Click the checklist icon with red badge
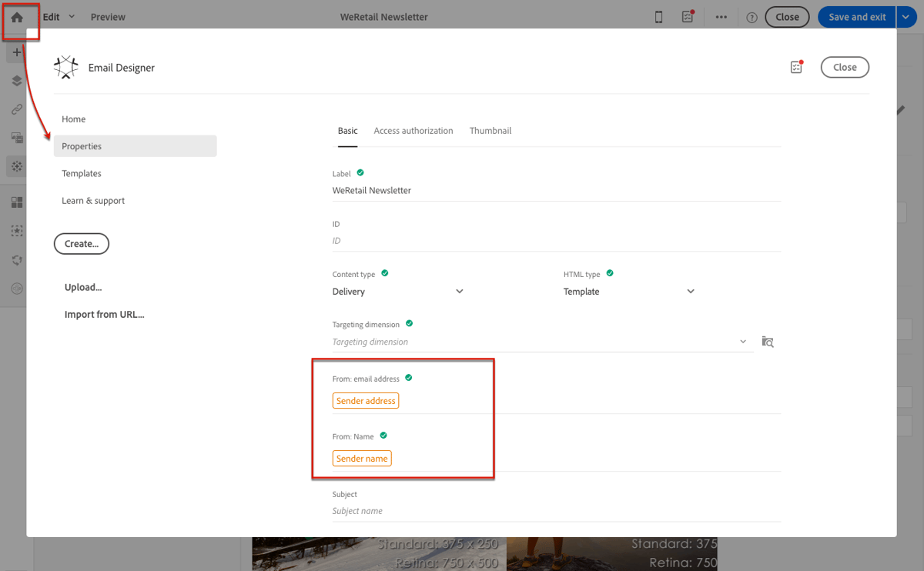The image size is (924, 571). tap(688, 16)
